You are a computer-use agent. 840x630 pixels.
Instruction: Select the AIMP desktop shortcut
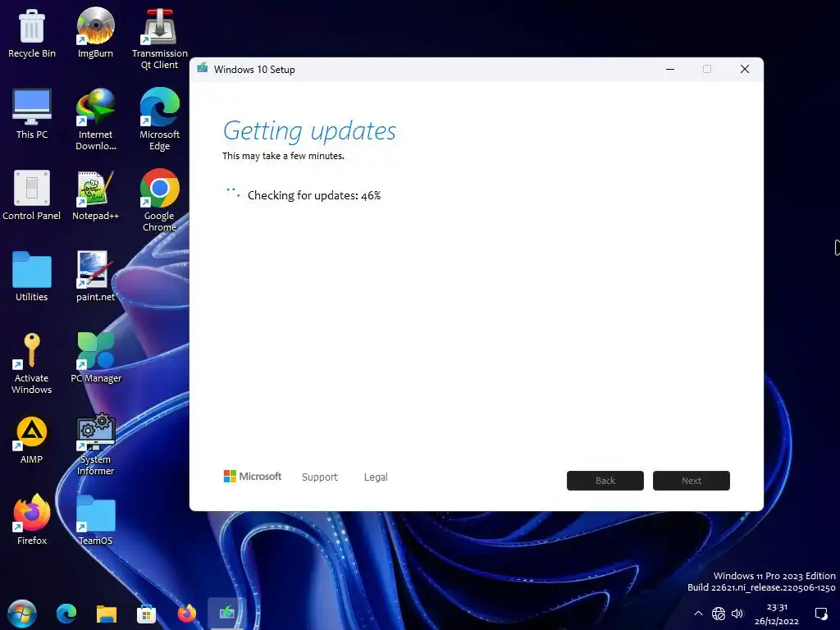pyautogui.click(x=32, y=440)
